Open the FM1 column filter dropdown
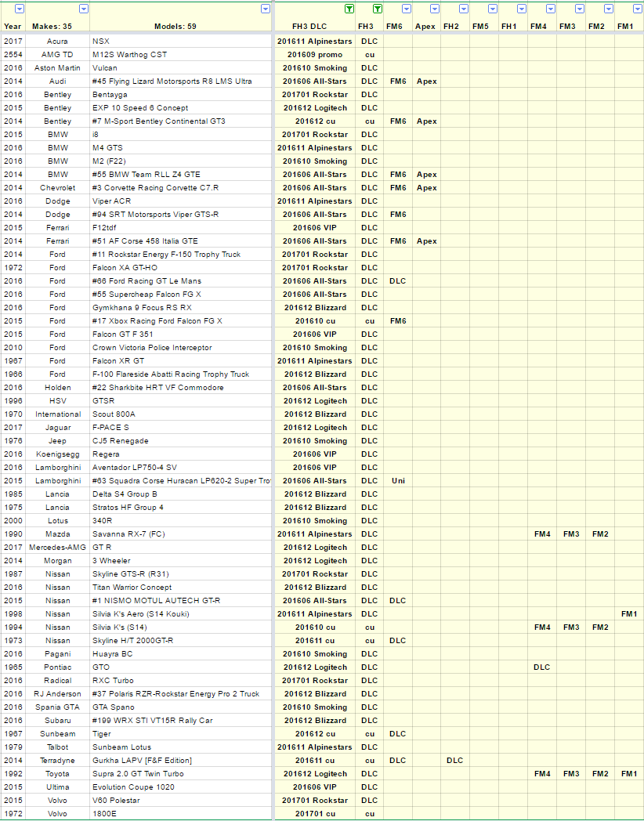The width and height of the screenshot is (644, 821). coord(638,9)
